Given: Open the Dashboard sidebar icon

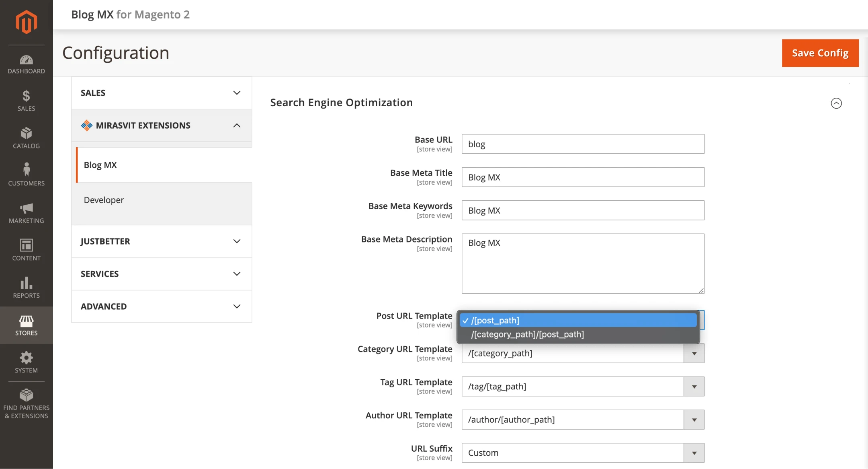Looking at the screenshot, I should click(26, 64).
